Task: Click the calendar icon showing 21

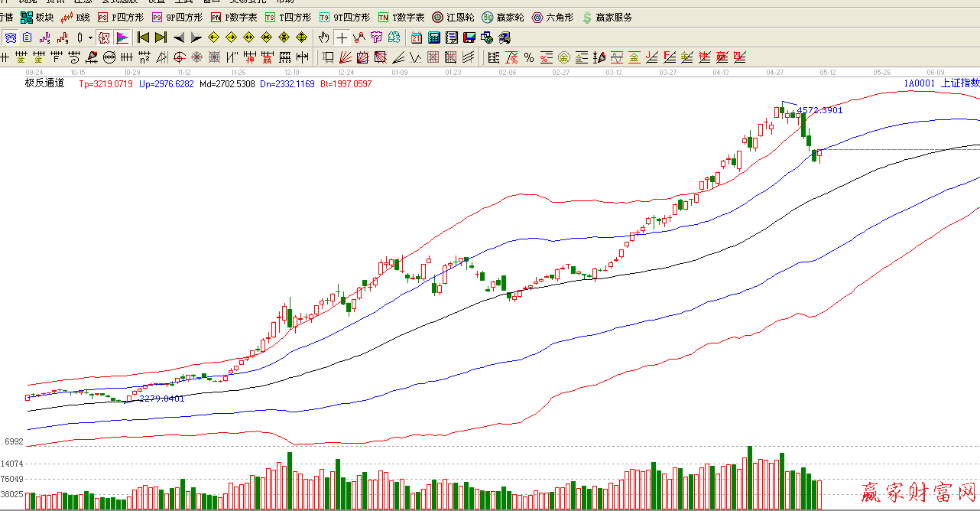Action: pos(416,37)
